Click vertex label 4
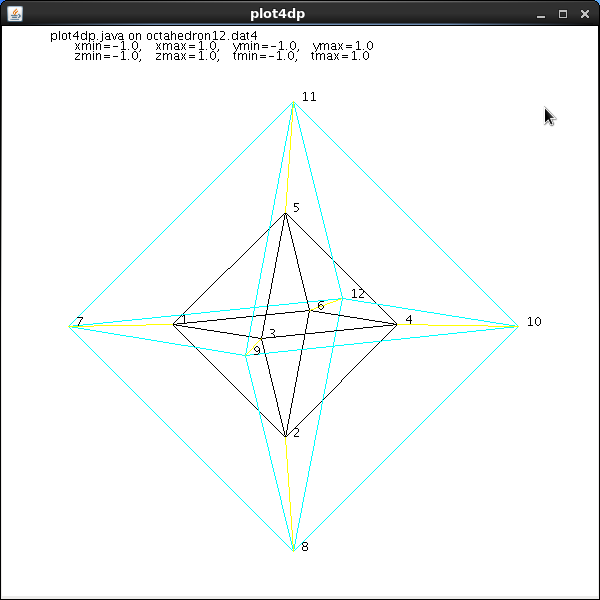The image size is (600, 600). (409, 320)
